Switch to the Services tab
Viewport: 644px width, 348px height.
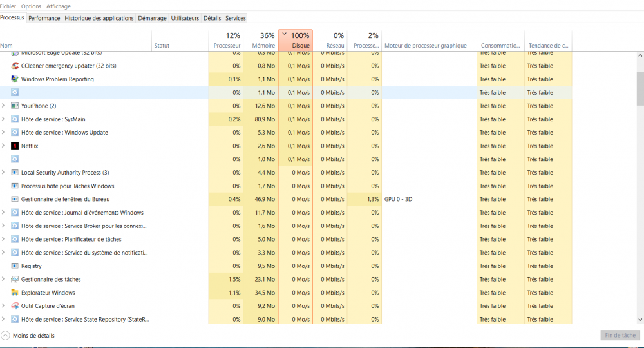(x=236, y=18)
